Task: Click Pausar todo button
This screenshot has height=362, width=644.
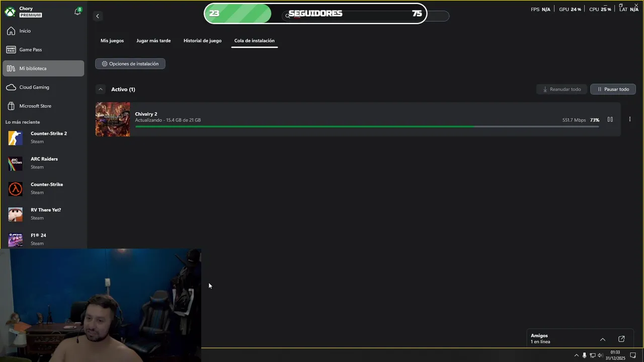Action: pos(613,89)
